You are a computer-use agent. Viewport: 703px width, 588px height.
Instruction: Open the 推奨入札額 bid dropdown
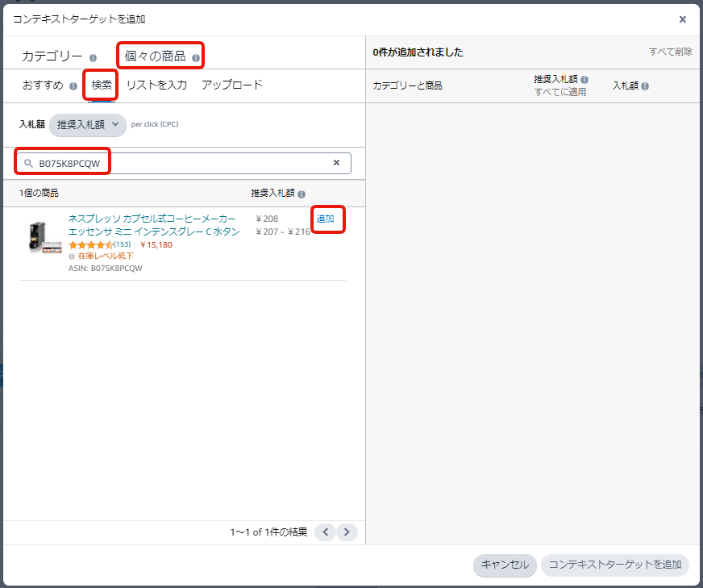click(88, 124)
